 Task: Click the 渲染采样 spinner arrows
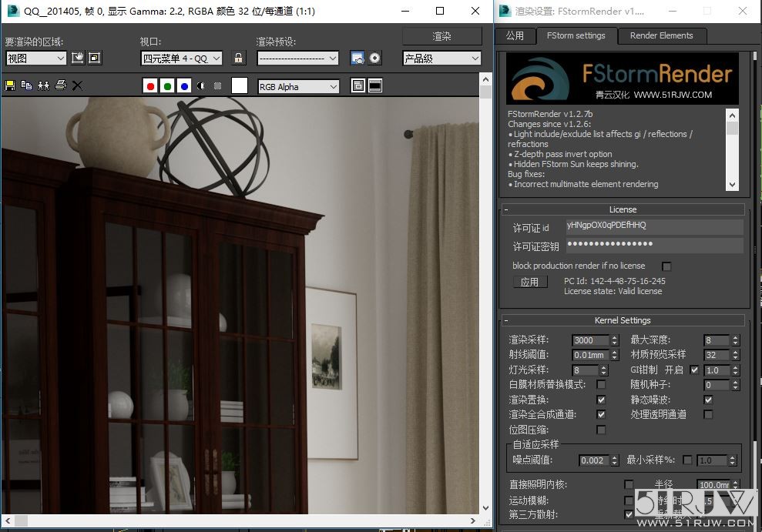point(614,340)
